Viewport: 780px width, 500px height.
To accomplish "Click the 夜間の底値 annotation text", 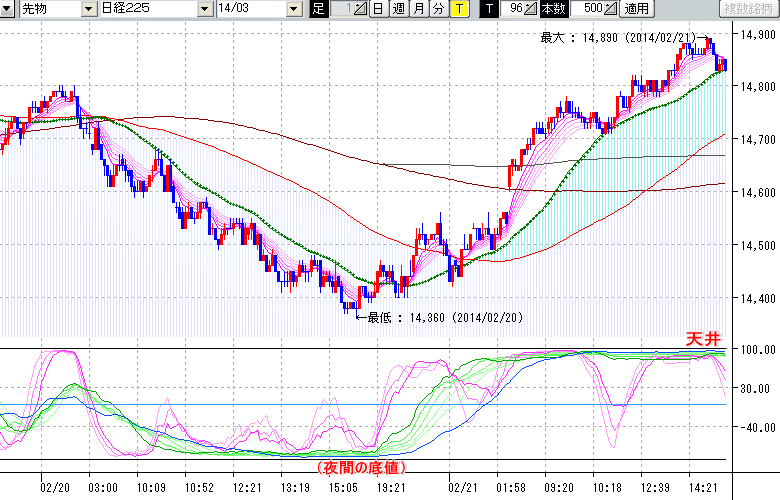I will pos(360,467).
